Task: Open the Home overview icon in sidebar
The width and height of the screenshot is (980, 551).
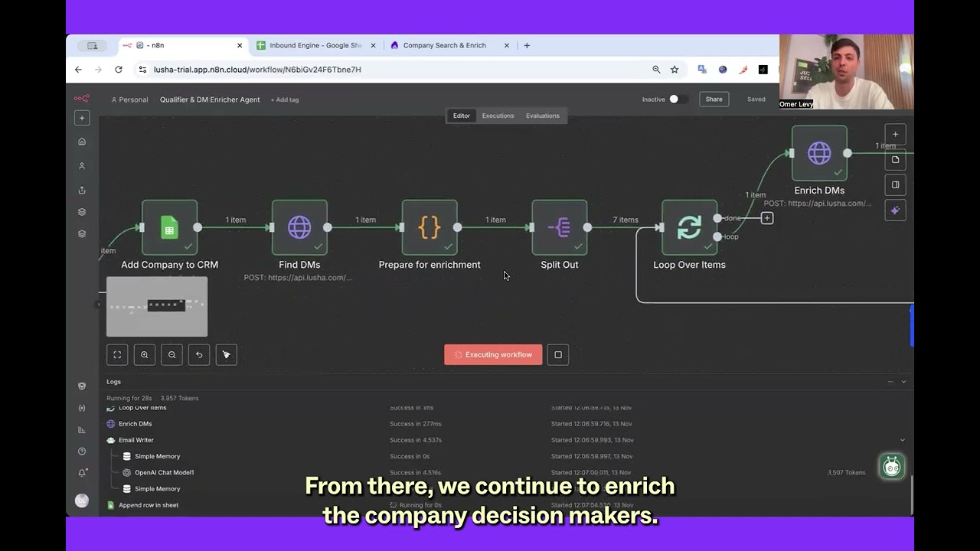Action: (x=82, y=142)
